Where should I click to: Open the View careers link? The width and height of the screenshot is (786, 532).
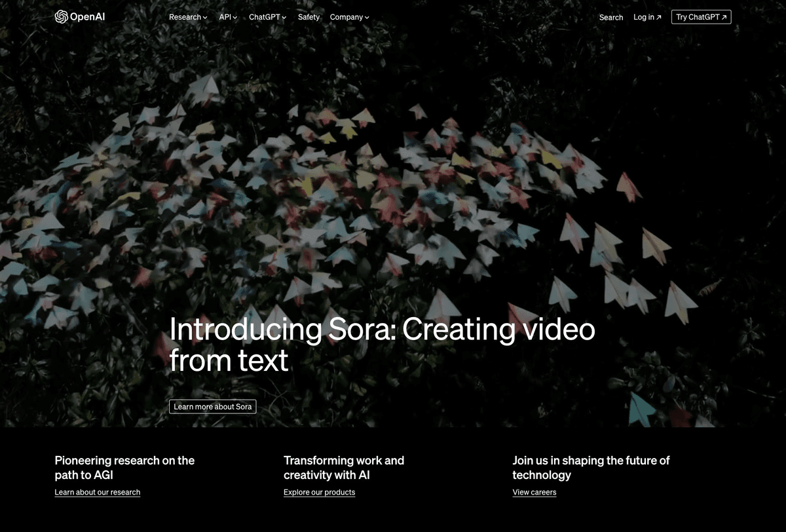[x=534, y=492]
